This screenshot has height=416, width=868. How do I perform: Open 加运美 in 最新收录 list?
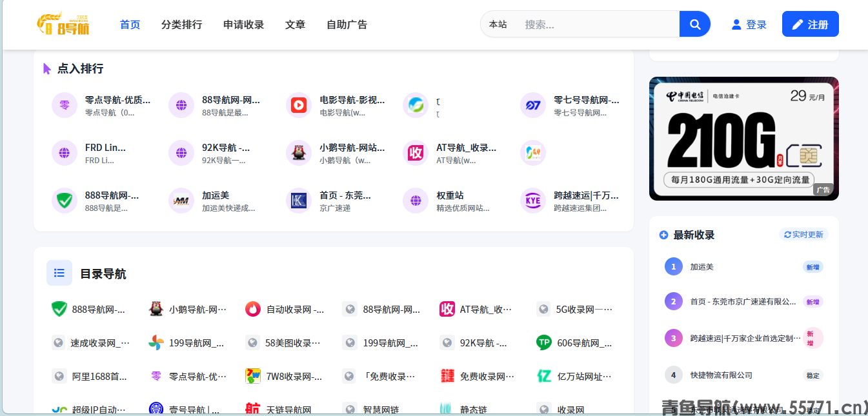(x=701, y=267)
